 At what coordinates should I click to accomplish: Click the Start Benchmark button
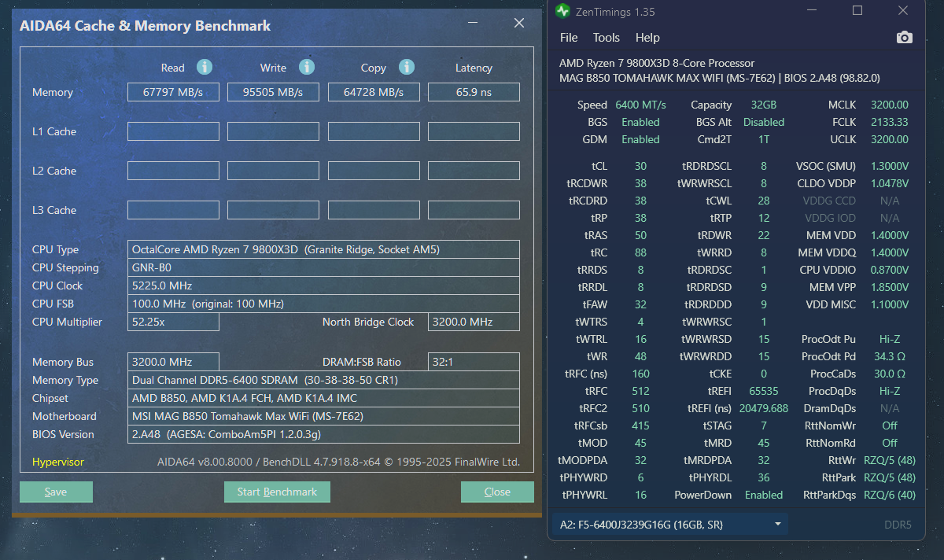(x=277, y=492)
